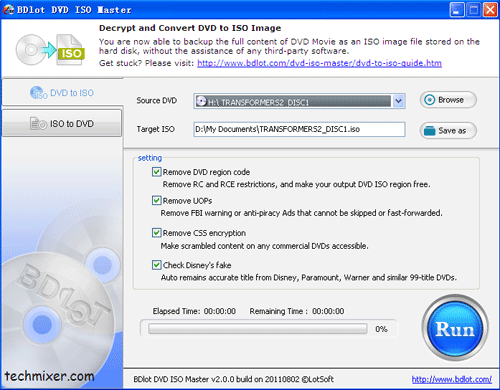
Task: Click the DVD to ISO conversion icon in header
Action: (x=50, y=50)
